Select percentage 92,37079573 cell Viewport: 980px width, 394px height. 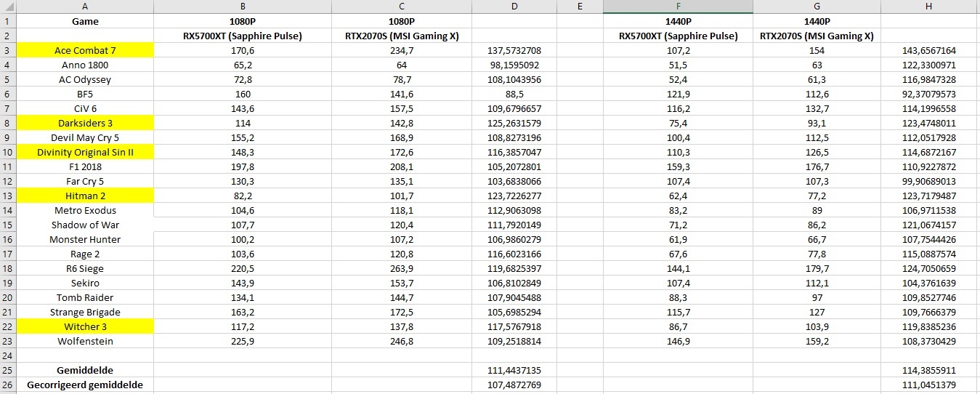click(929, 94)
